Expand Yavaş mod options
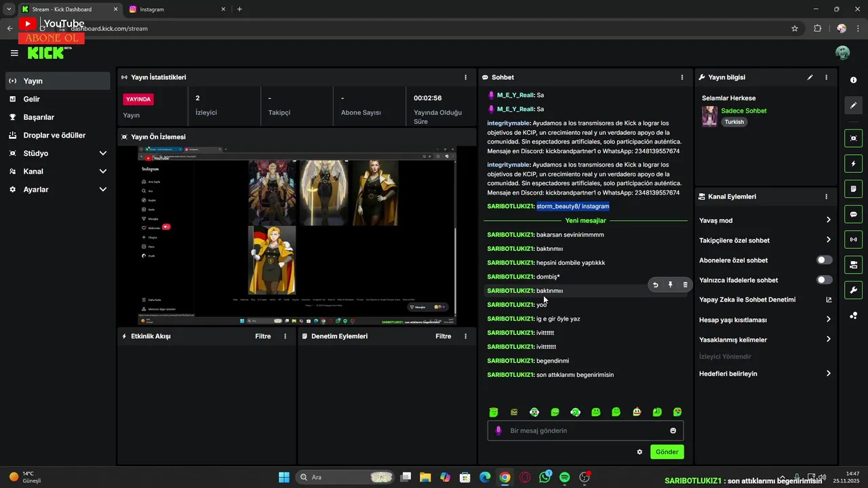The width and height of the screenshot is (868, 488). 765,220
